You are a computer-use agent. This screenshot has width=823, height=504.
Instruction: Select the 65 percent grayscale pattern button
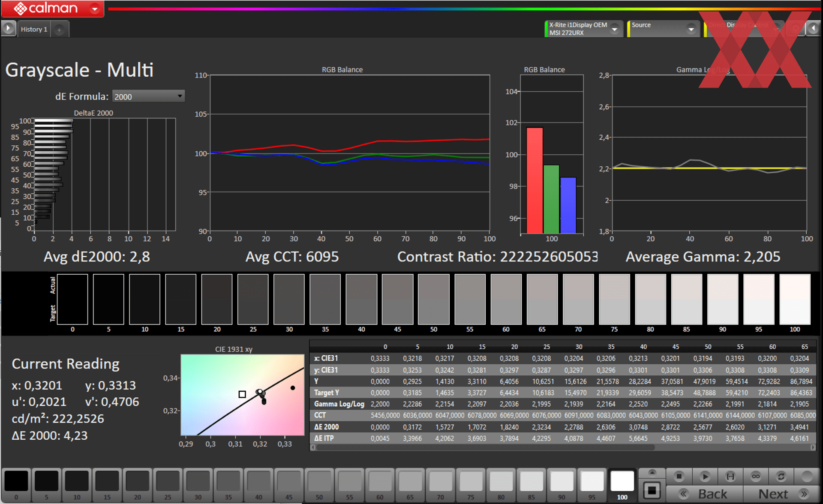[410, 485]
